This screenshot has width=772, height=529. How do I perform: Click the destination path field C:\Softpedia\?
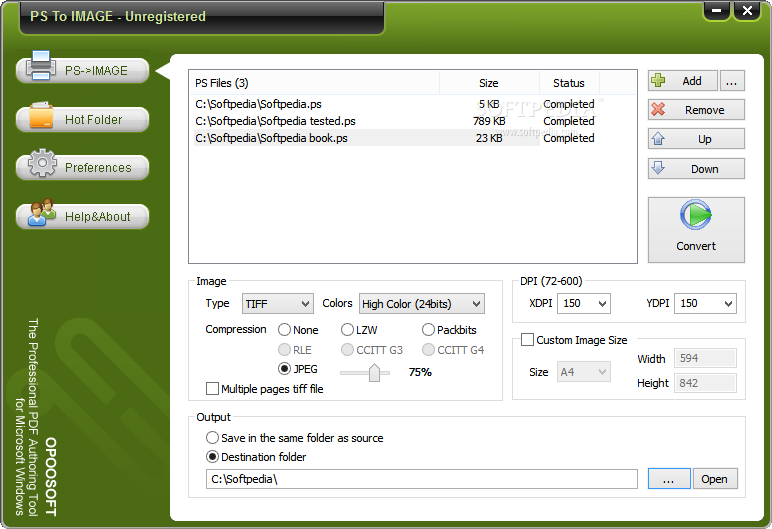(x=421, y=479)
